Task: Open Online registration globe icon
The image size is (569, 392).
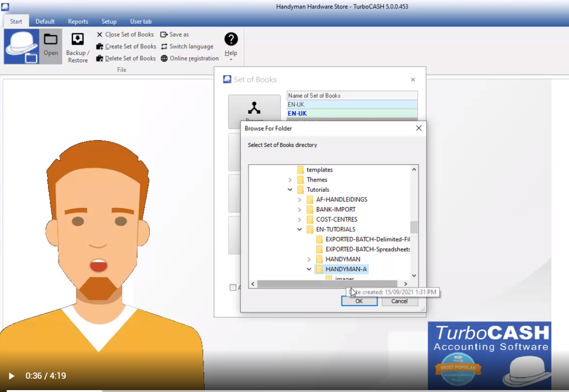Action: tap(164, 59)
